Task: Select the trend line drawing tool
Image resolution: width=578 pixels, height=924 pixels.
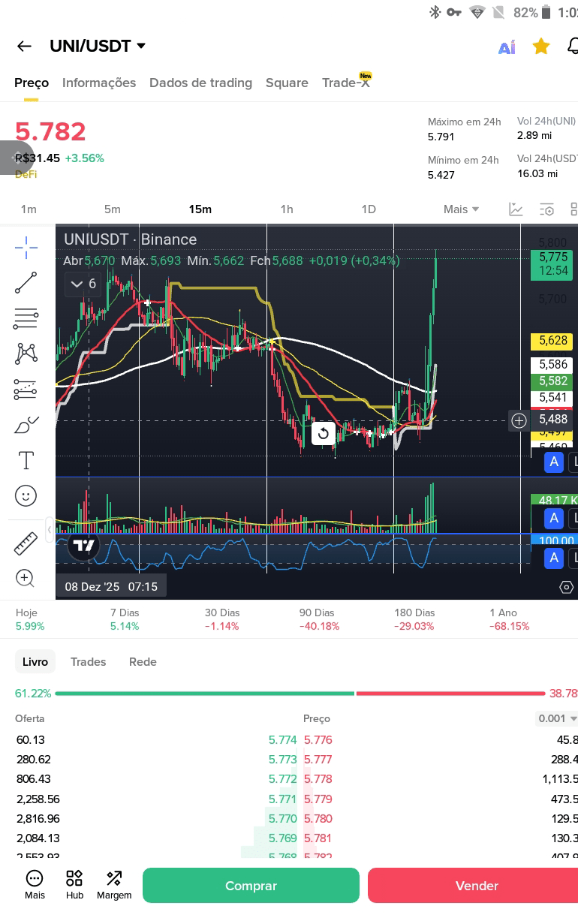Action: [x=26, y=283]
